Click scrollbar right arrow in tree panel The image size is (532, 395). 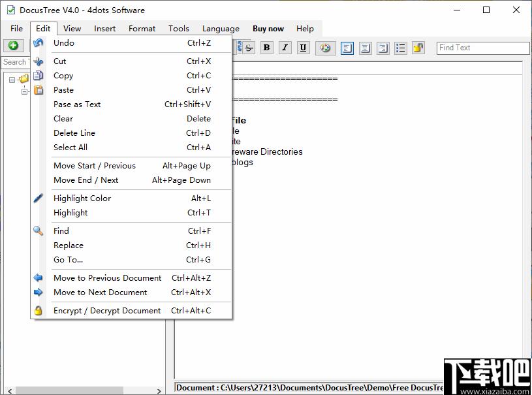tap(159, 390)
